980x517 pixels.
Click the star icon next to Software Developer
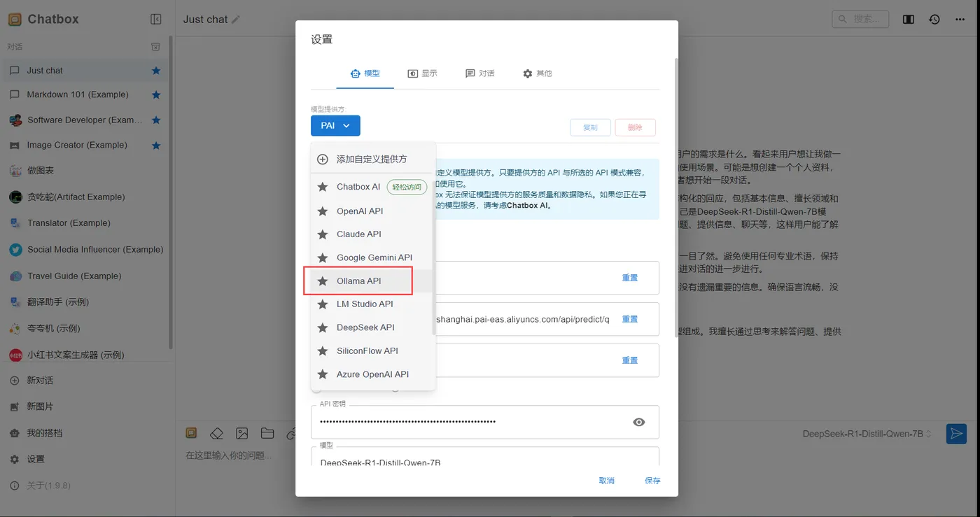[x=156, y=120]
